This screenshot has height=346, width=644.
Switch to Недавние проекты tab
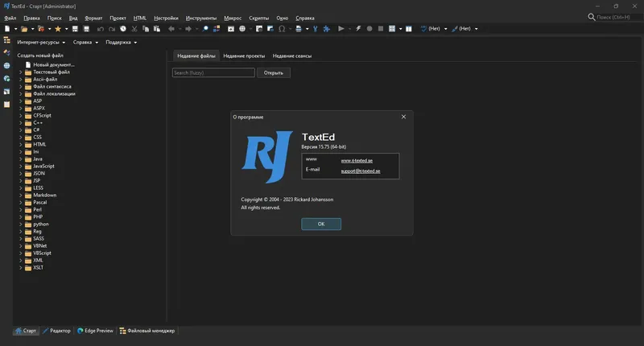click(244, 56)
